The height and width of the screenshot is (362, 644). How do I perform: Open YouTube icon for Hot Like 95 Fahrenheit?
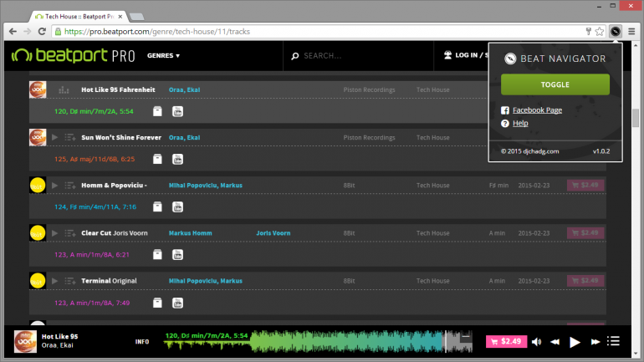pyautogui.click(x=177, y=111)
